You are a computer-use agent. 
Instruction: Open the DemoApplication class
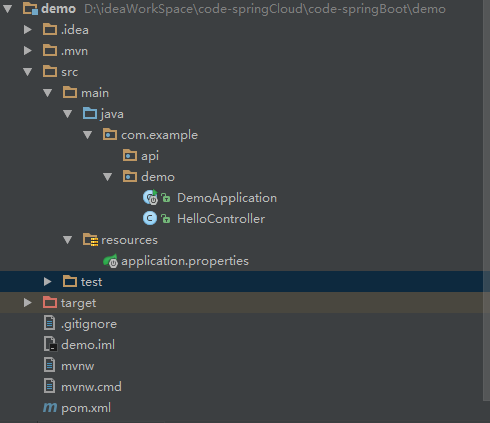click(x=227, y=198)
